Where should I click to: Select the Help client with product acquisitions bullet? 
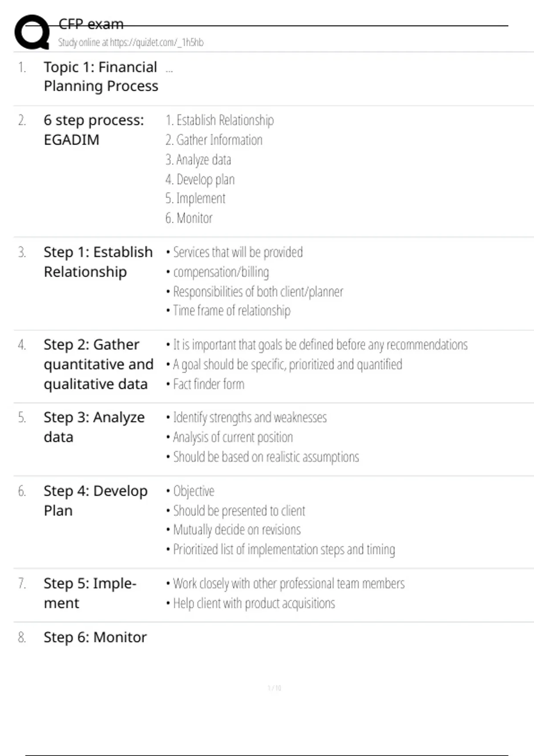point(254,603)
